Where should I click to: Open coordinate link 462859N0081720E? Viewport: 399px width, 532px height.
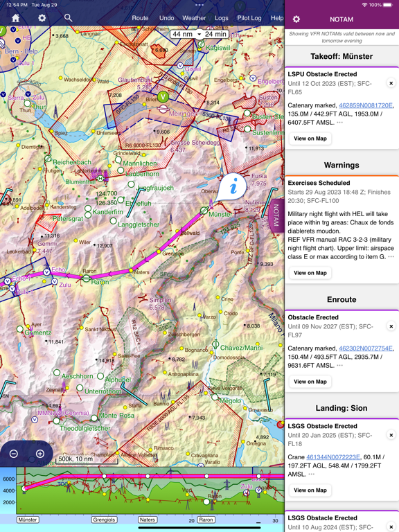(366, 105)
